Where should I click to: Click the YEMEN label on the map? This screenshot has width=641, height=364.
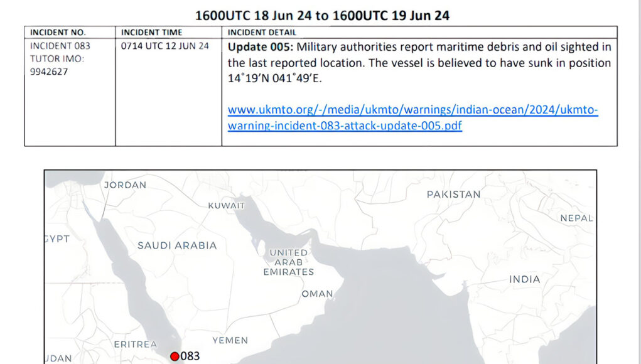pyautogui.click(x=230, y=340)
